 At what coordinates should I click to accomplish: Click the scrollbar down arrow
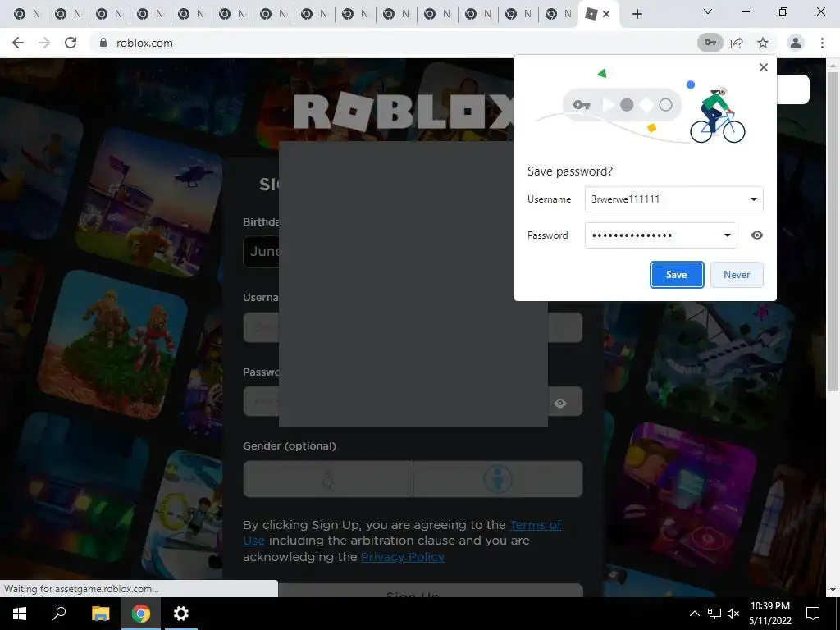(832, 590)
